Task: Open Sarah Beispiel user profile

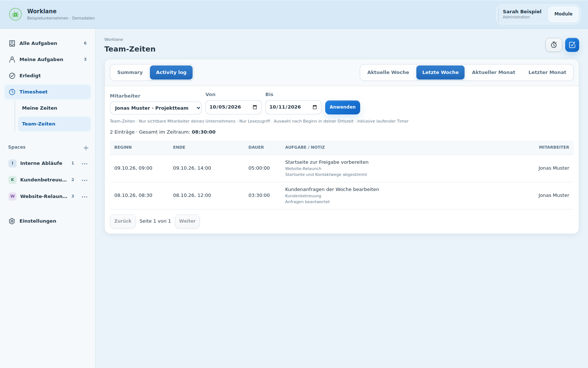Action: [522, 14]
